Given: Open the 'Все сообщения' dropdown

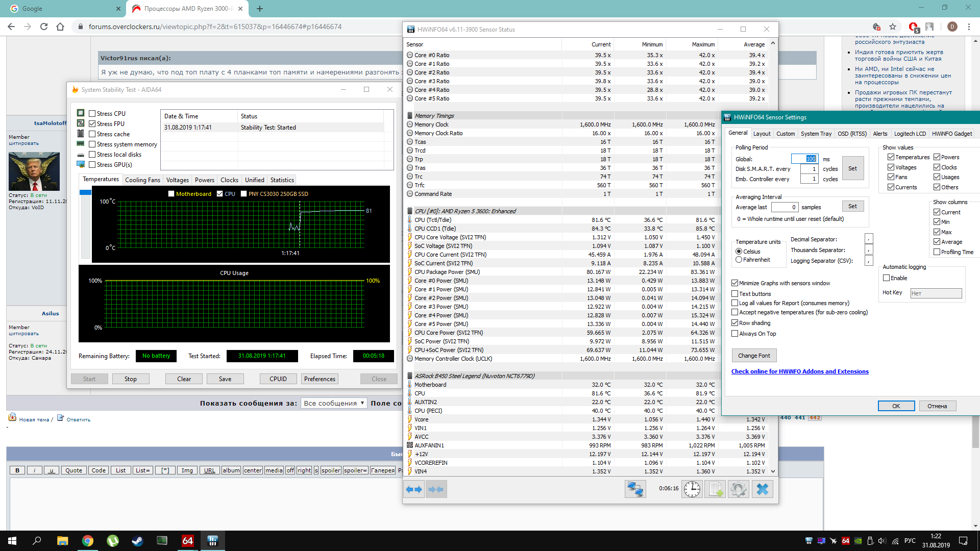Looking at the screenshot, I should pos(334,403).
